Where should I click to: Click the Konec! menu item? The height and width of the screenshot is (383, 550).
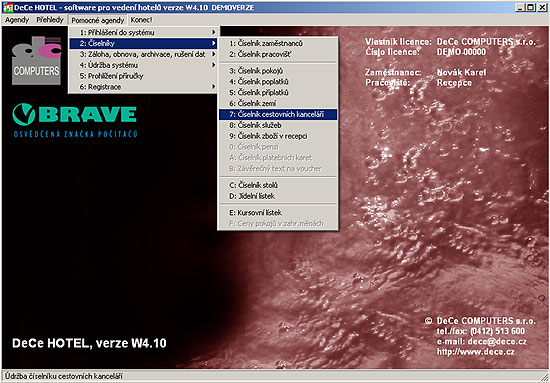(x=141, y=20)
